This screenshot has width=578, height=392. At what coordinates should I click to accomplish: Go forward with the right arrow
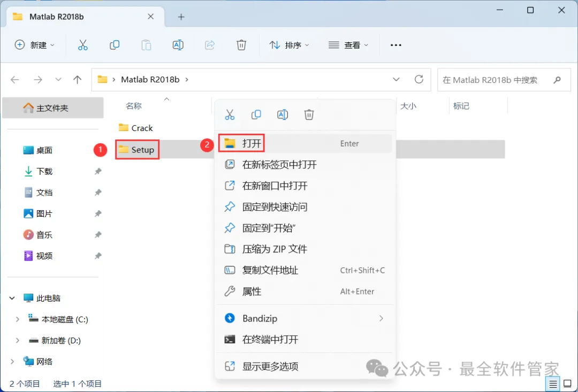point(37,80)
